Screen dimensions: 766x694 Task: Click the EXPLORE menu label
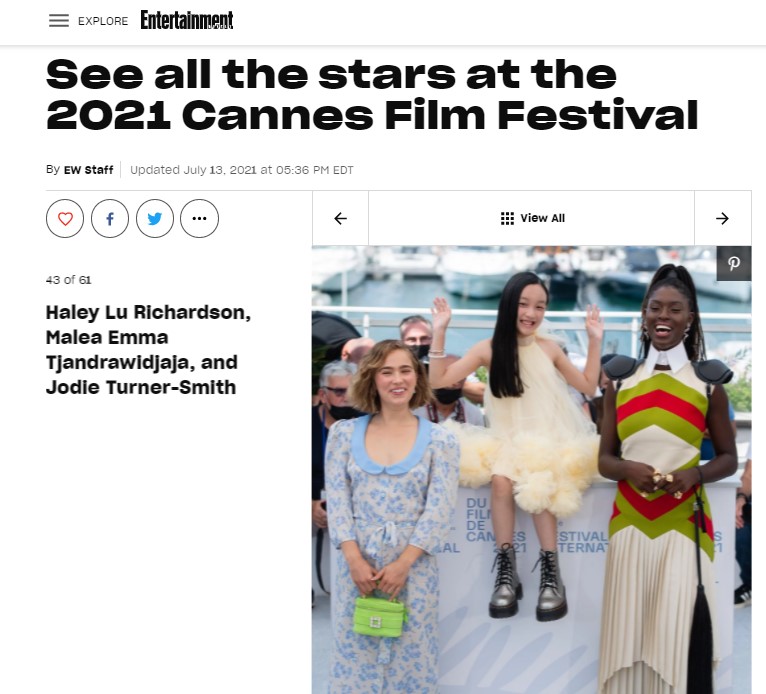[x=103, y=21]
